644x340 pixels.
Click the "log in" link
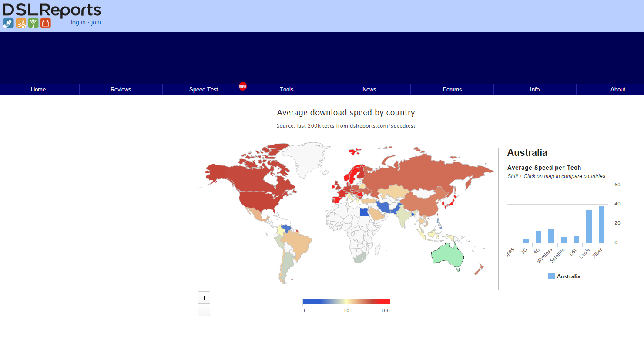click(78, 22)
